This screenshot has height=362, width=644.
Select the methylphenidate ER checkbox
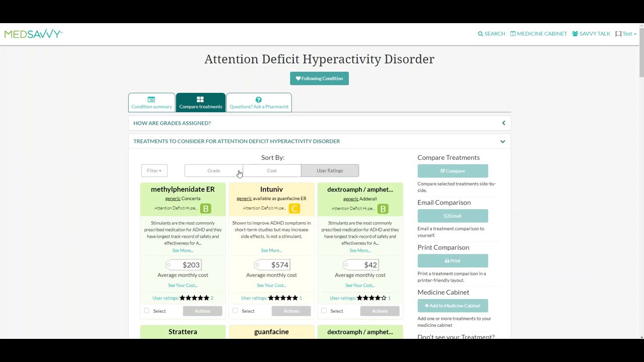pyautogui.click(x=147, y=311)
